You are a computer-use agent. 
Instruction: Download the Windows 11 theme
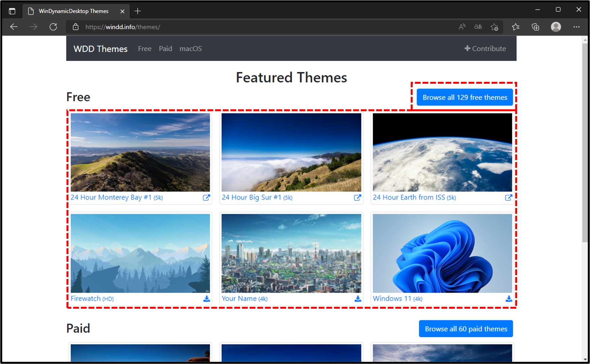click(509, 298)
